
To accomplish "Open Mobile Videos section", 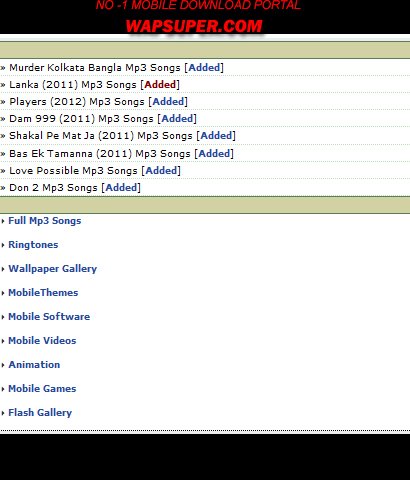I will 42,341.
